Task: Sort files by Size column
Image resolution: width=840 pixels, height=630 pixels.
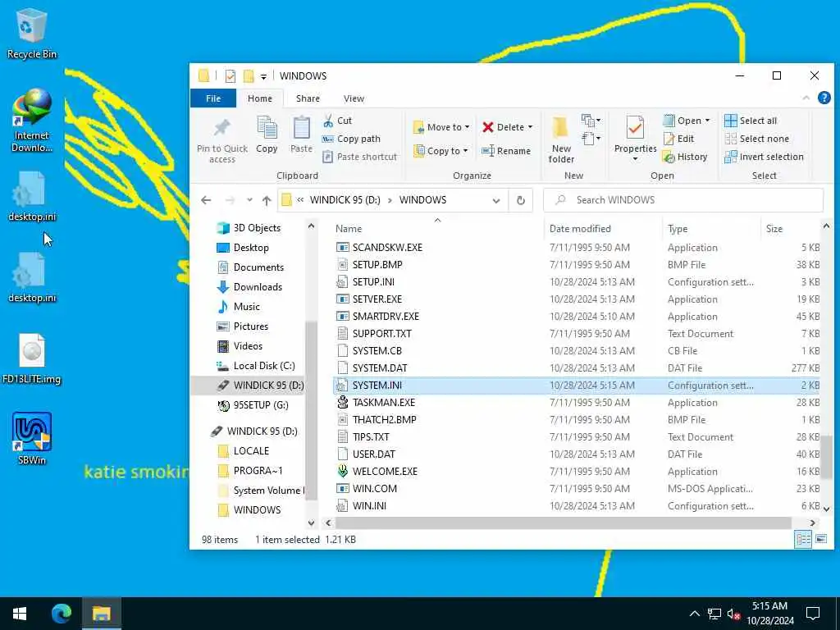Action: tap(791, 229)
